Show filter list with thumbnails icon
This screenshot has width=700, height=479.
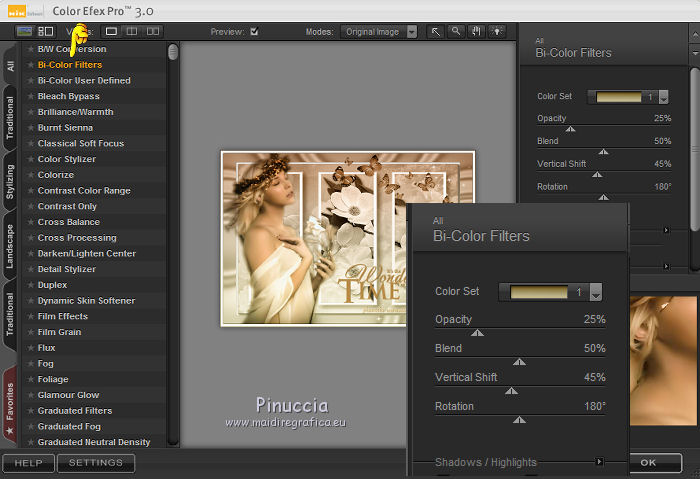[43, 32]
